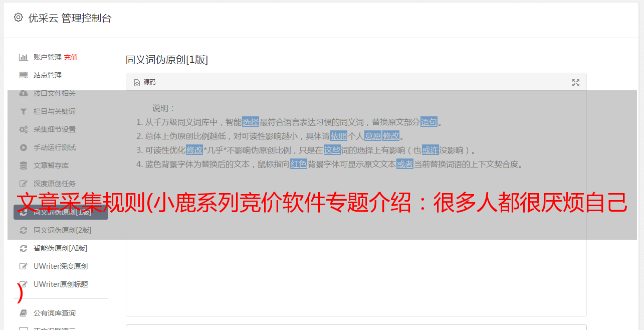Viewport: 644px width, 330px height.
Task: Toggle 源码 source code view
Action: (145, 82)
